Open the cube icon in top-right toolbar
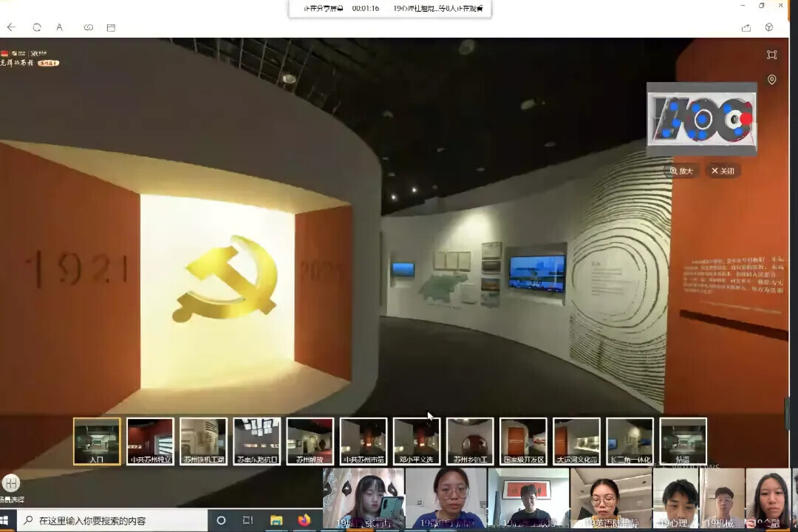798x532 pixels. tap(769, 27)
